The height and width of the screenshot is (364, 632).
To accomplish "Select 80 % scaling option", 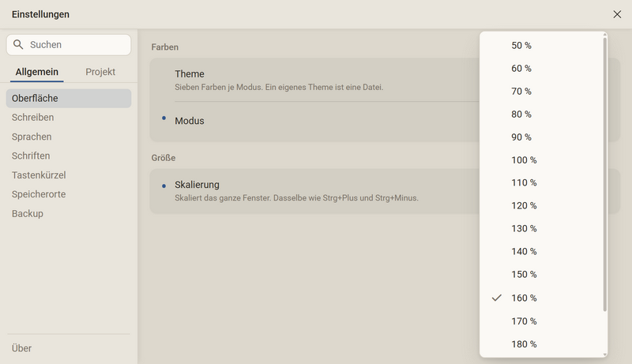I will (541, 114).
